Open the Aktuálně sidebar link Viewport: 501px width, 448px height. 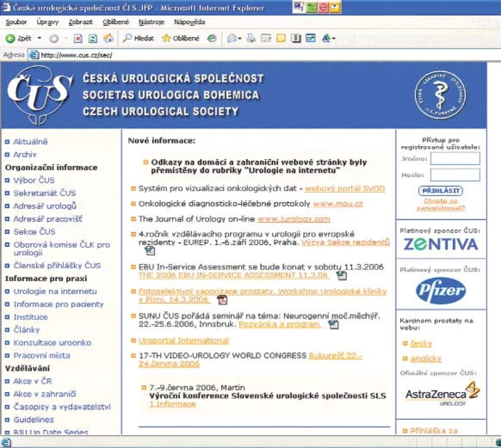tap(30, 142)
